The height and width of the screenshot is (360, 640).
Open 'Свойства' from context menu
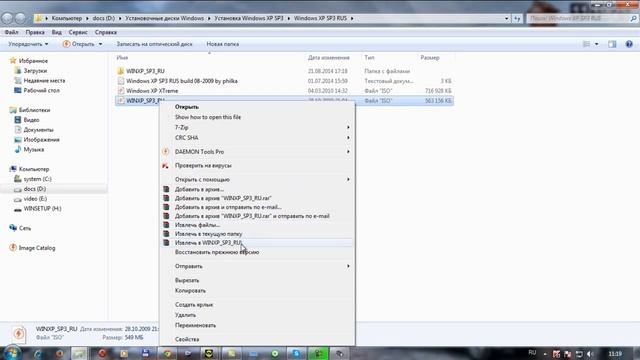(x=257, y=339)
